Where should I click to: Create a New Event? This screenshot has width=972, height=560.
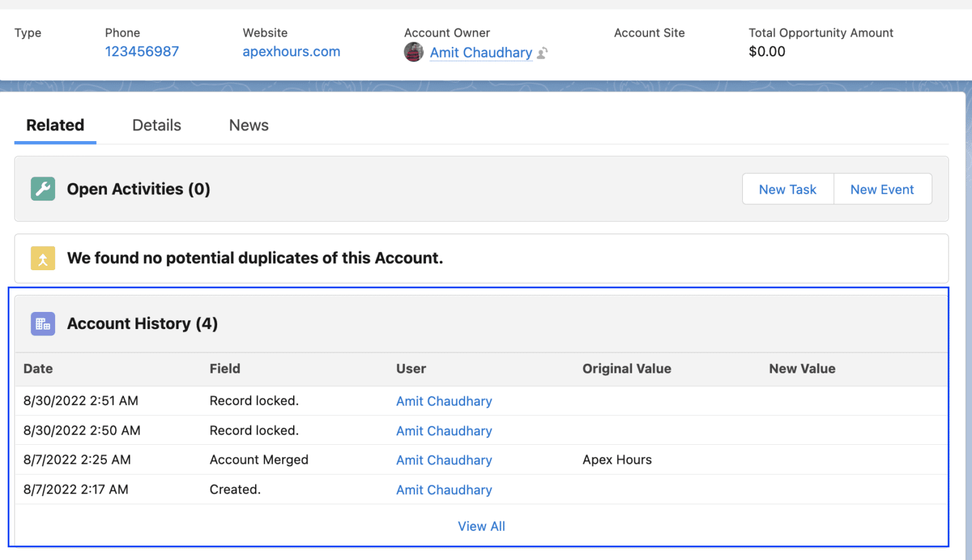882,189
